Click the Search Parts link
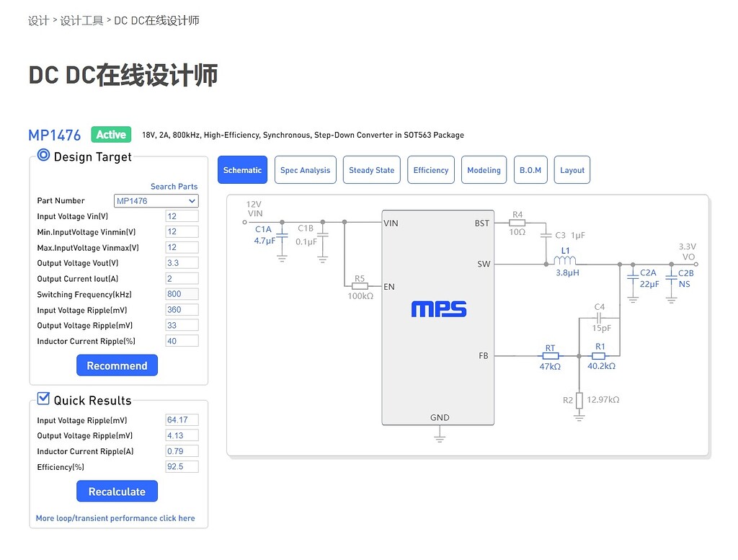This screenshot has height=560, width=738. pyautogui.click(x=174, y=186)
